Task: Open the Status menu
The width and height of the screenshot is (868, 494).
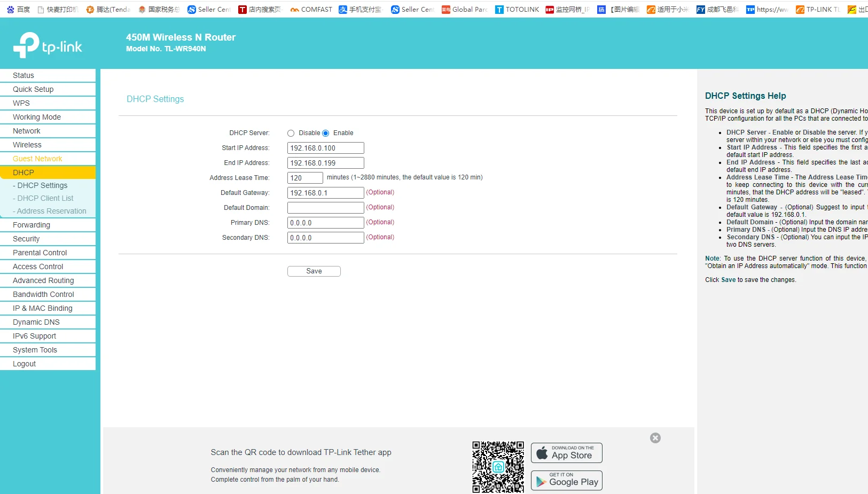Action: (x=48, y=75)
